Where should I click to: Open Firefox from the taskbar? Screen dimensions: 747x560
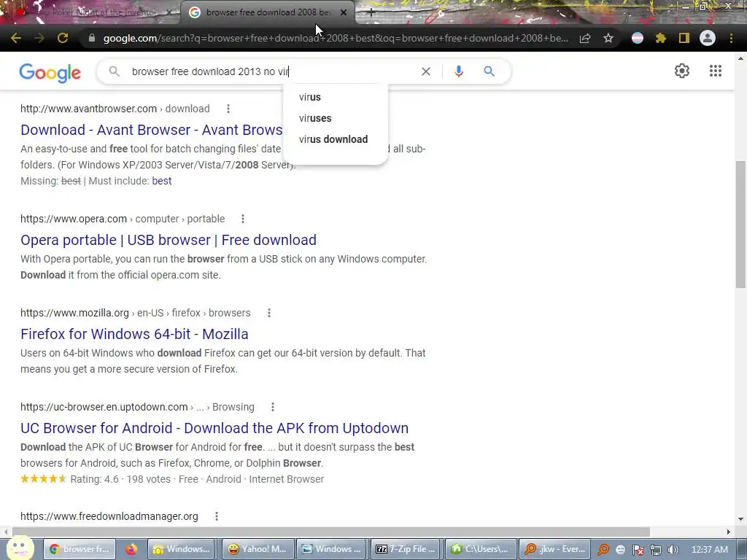click(x=131, y=549)
